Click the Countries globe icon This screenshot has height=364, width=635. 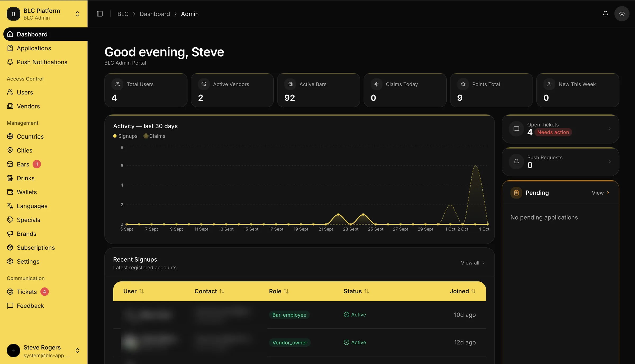click(10, 136)
